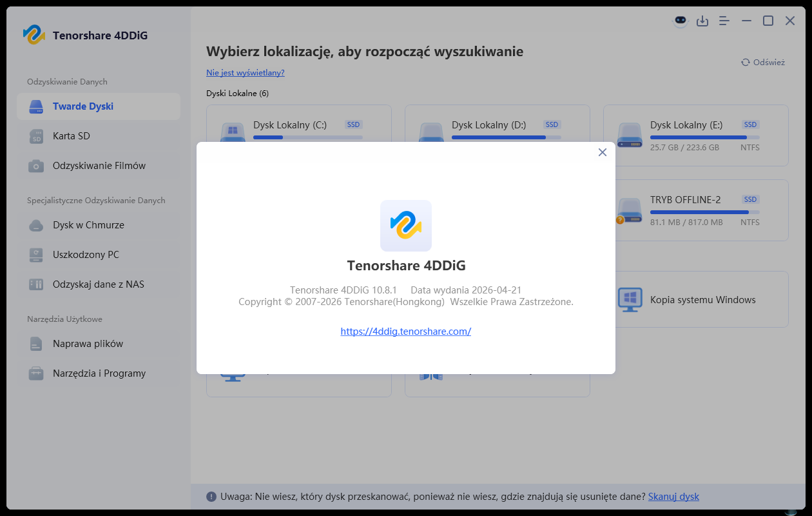This screenshot has height=516, width=812.
Task: Click the SSD badge on Dysk Lokalny (E:)
Action: (750, 124)
